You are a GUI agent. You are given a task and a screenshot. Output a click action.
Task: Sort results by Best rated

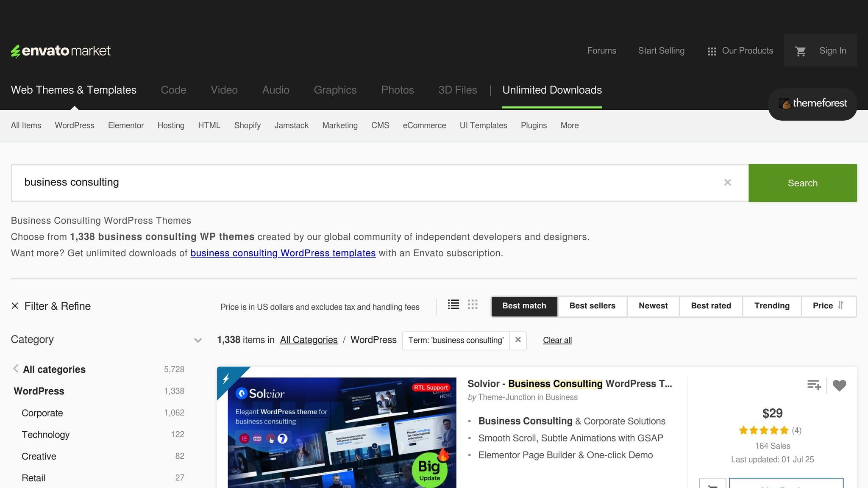coord(711,306)
